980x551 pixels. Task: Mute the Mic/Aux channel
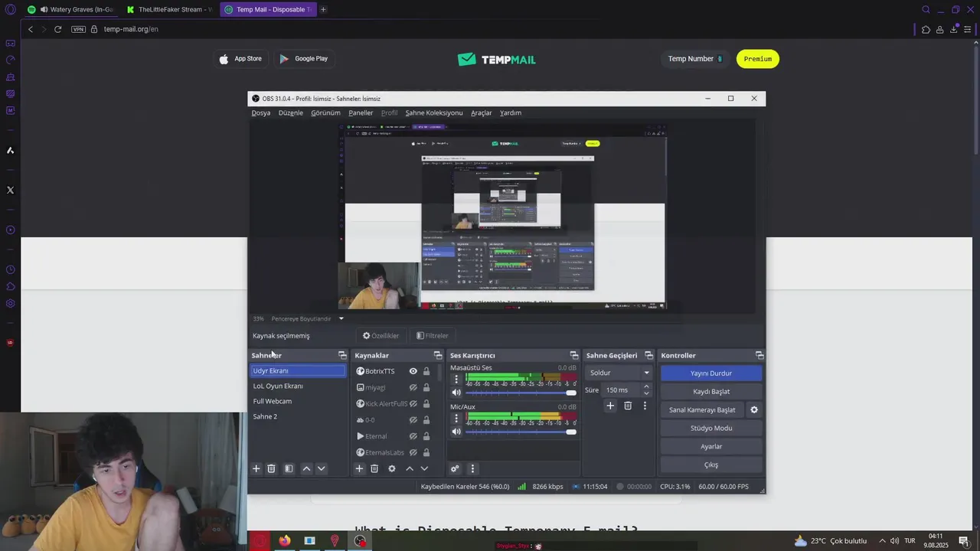[457, 432]
